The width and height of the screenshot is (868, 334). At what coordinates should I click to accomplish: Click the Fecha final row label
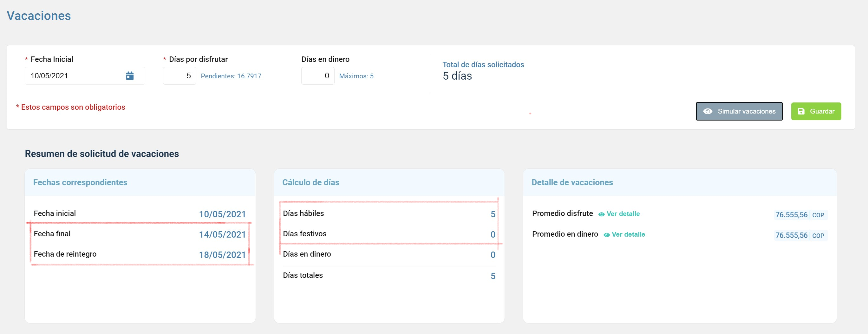pyautogui.click(x=52, y=233)
